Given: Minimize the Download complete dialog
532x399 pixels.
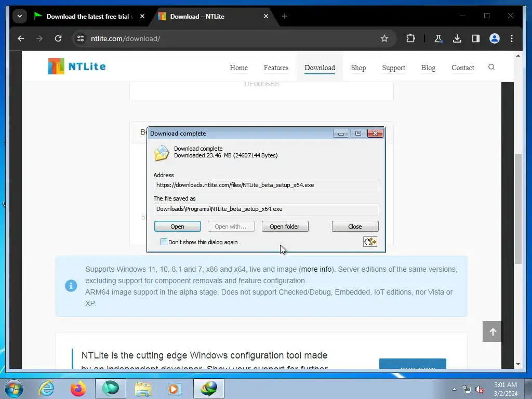Looking at the screenshot, I should click(x=341, y=134).
